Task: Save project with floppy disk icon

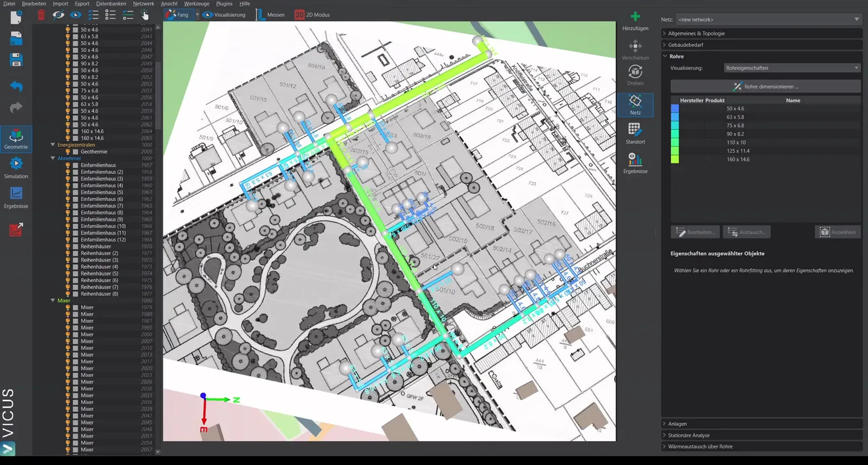Action: pos(16,60)
